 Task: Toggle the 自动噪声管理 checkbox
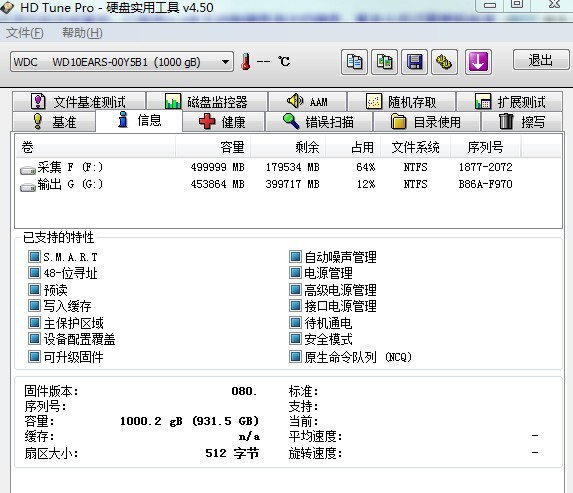pyautogui.click(x=295, y=257)
